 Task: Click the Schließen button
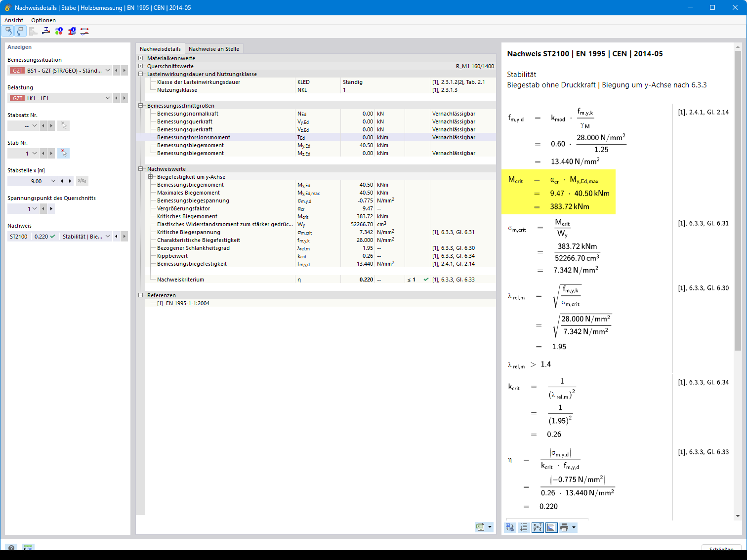point(721,548)
